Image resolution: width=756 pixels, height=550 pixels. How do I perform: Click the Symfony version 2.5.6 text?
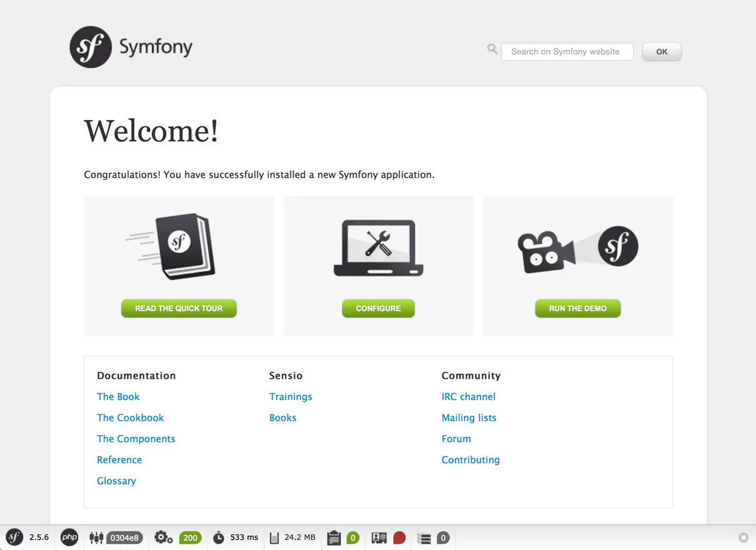[x=39, y=537]
